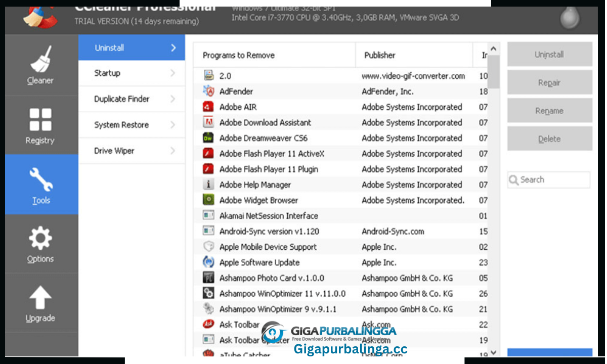Viewport: 607px width, 364px height.
Task: Click the Adobe Flash Player 11 Plugin icon
Action: (x=208, y=169)
